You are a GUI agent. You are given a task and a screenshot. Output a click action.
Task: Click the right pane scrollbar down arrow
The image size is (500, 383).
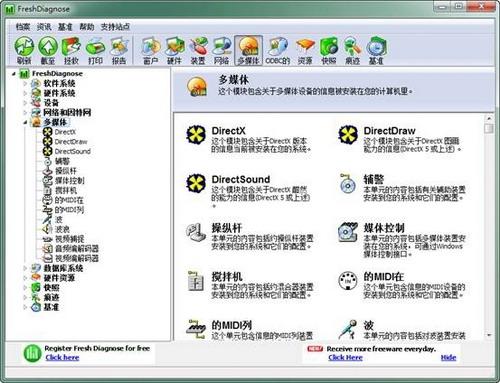[489, 335]
